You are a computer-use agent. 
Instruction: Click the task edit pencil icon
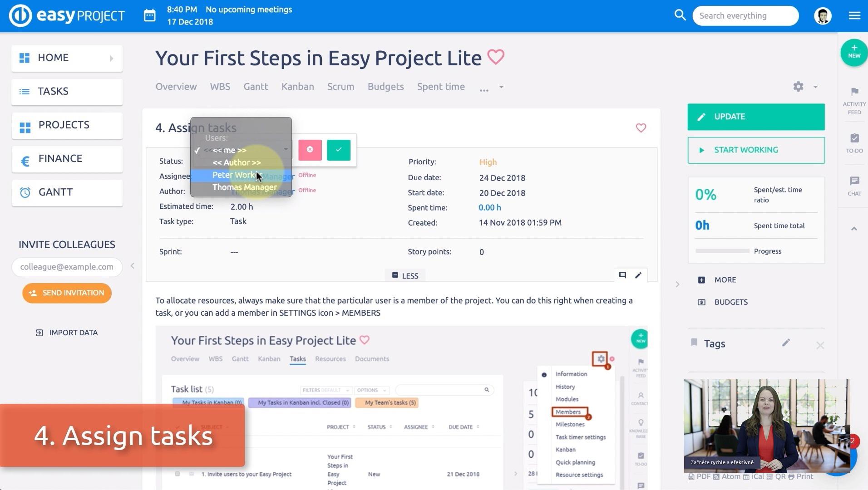(638, 275)
